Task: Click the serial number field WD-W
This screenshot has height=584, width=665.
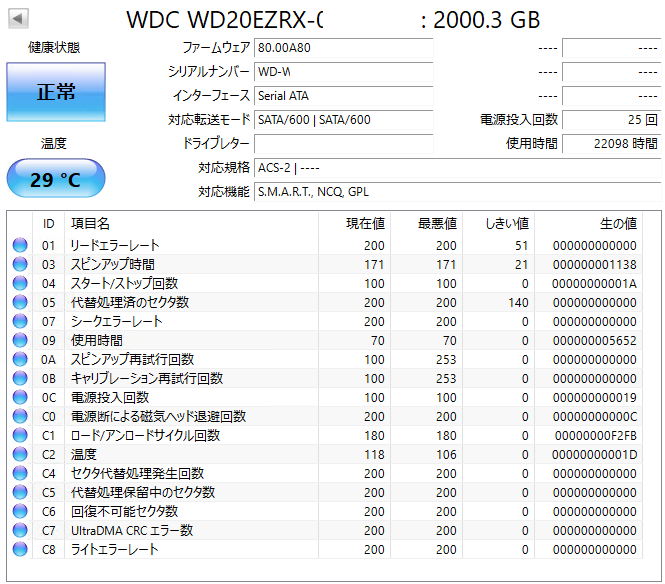Action: [x=344, y=72]
